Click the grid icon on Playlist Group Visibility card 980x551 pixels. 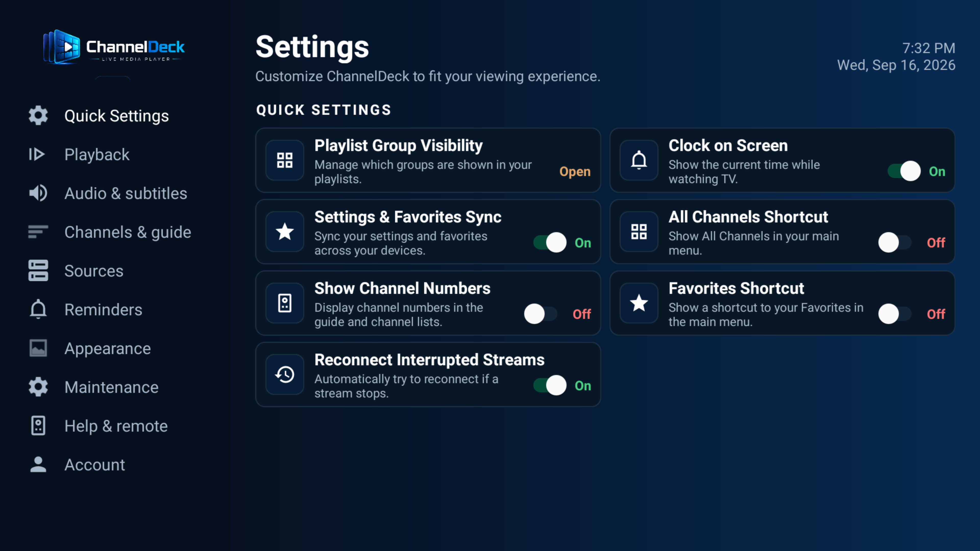tap(285, 160)
